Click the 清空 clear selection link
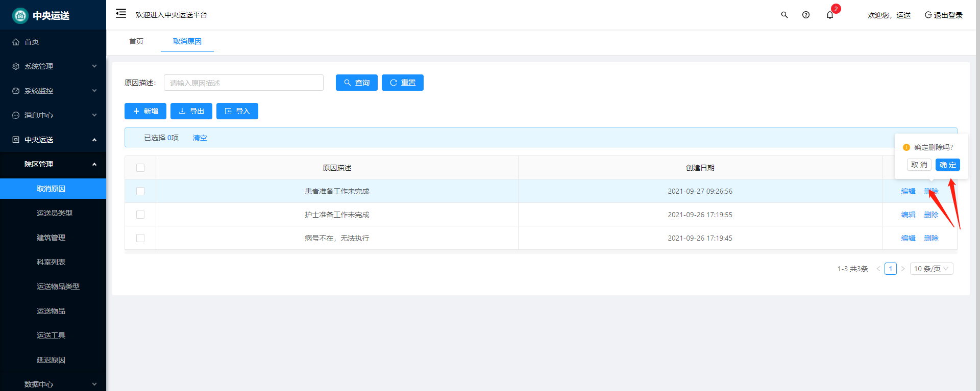980x391 pixels. pyautogui.click(x=200, y=138)
